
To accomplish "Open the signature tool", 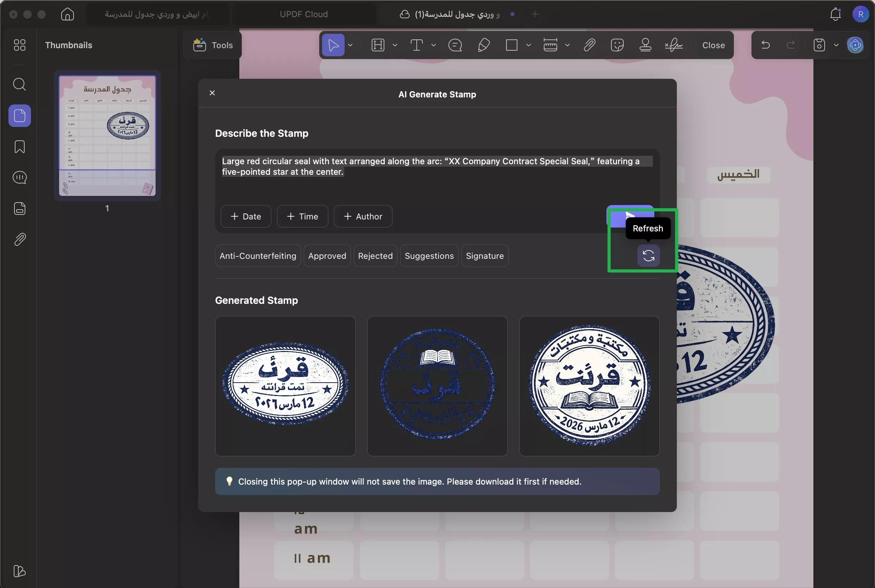I will pos(674,45).
